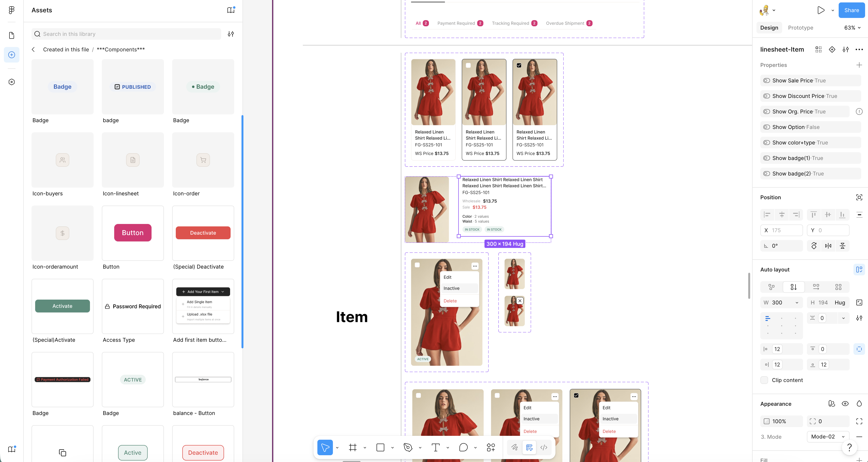Toggle layer visibility eye in Appearance
The width and height of the screenshot is (868, 462).
point(845,404)
